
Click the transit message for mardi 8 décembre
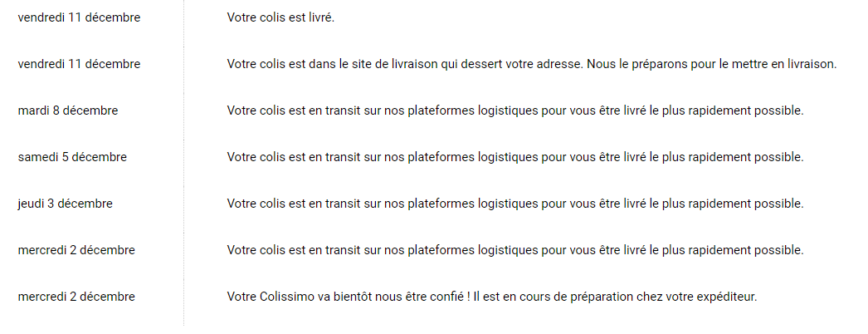[514, 111]
